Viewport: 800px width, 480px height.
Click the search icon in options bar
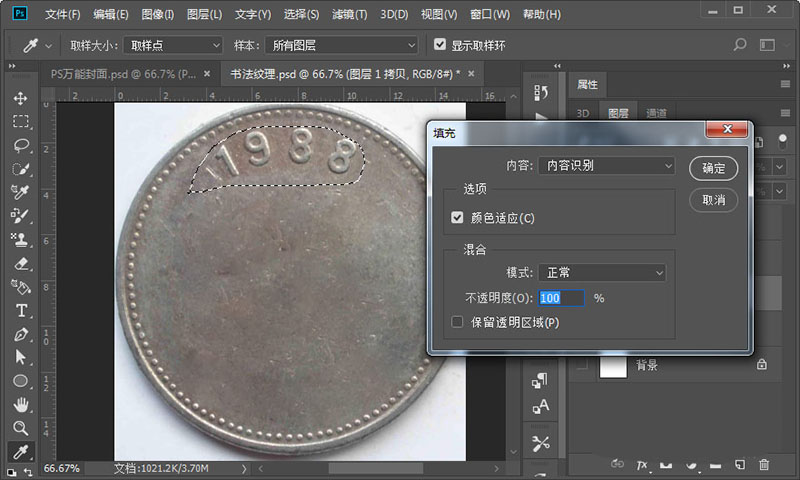click(740, 45)
